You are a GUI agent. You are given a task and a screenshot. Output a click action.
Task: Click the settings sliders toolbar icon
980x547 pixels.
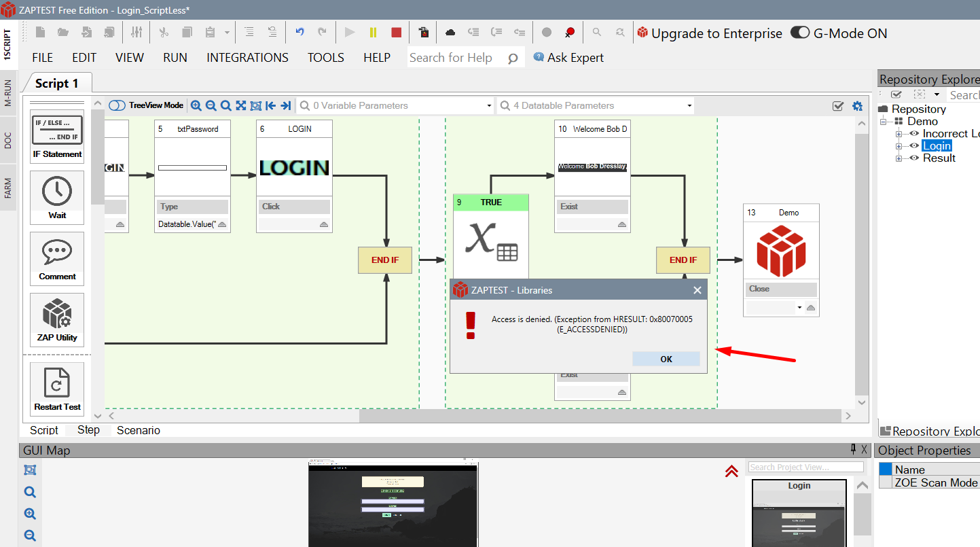pos(137,33)
